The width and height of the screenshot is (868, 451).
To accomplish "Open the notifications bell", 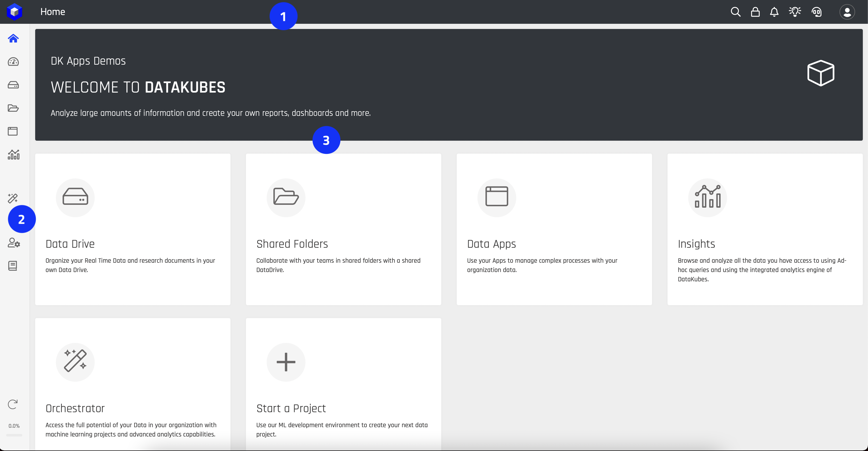I will pos(774,12).
